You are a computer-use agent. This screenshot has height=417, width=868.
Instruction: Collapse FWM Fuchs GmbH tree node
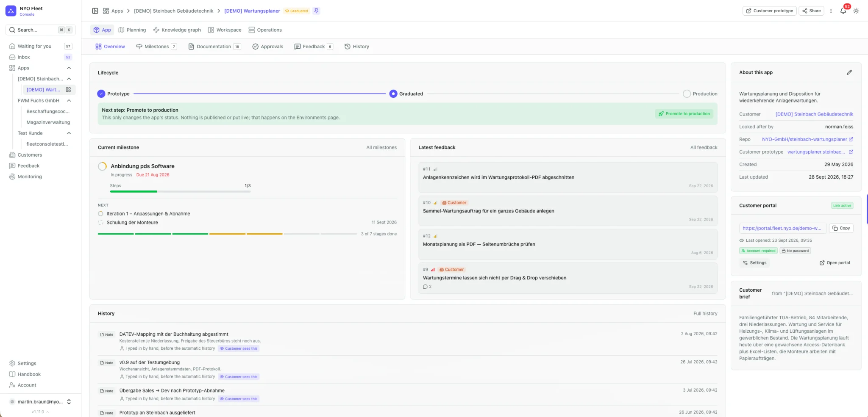69,101
